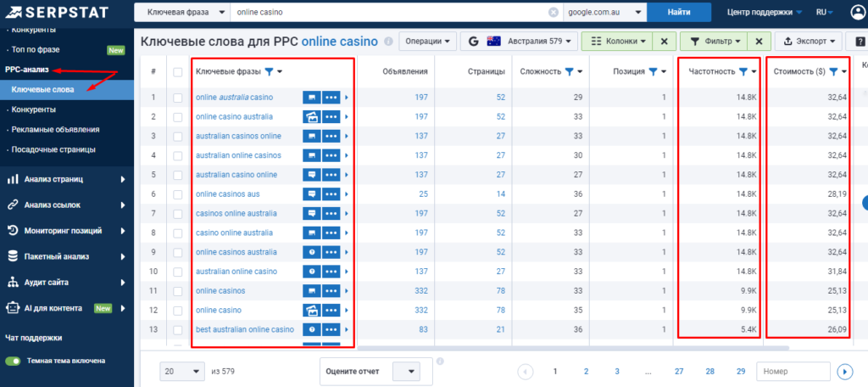Screen dimensions: 868x387
Task: Click the Найти search button
Action: [x=679, y=12]
